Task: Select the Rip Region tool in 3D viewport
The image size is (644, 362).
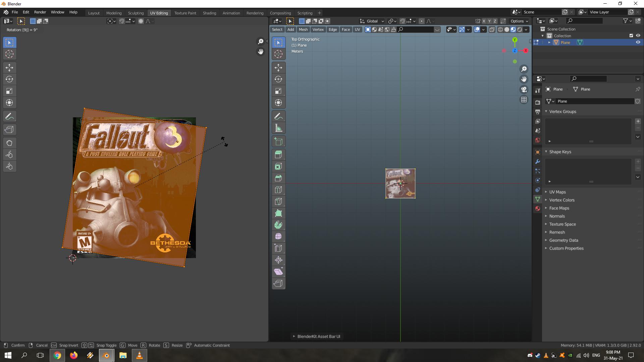Action: pos(278,284)
